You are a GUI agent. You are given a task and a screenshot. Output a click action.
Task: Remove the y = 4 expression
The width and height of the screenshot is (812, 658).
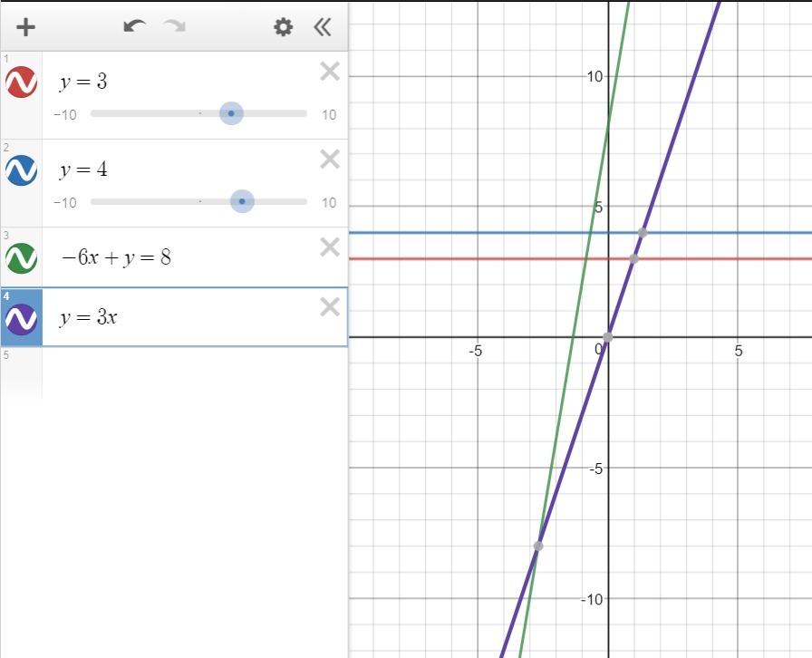330,160
